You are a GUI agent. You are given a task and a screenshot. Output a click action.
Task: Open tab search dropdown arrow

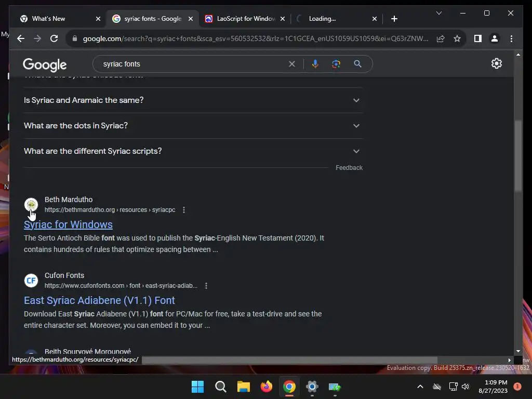(x=438, y=13)
